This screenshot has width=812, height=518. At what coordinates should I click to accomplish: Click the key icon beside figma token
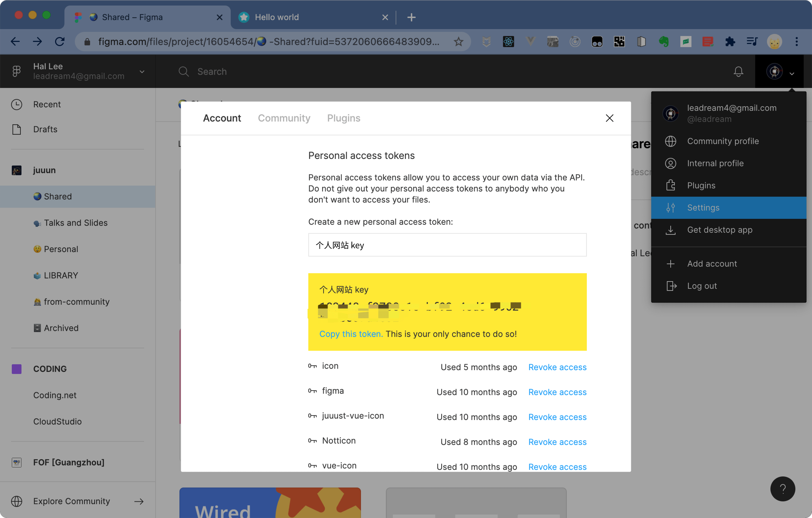coord(312,391)
